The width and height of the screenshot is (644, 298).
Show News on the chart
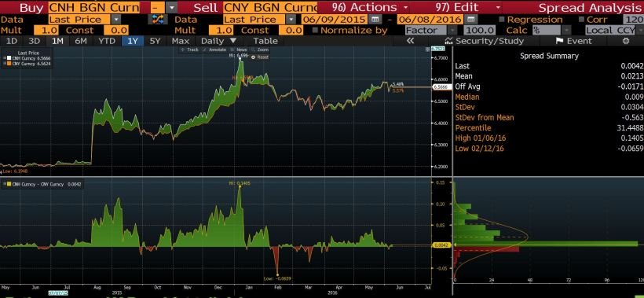239,50
